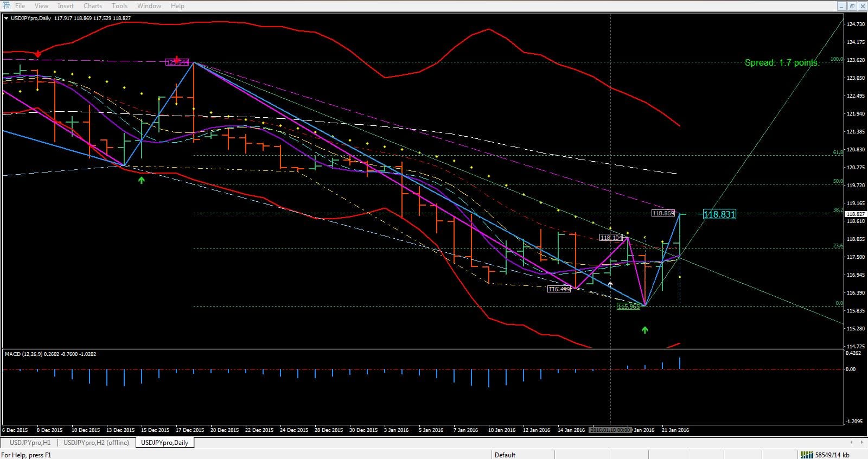This screenshot has width=868, height=459.
Task: Click the Spread 1.7 points text label
Action: (781, 63)
